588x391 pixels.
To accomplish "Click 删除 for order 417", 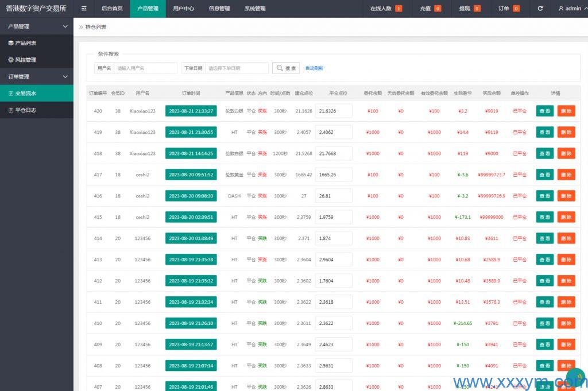I will pyautogui.click(x=566, y=175).
